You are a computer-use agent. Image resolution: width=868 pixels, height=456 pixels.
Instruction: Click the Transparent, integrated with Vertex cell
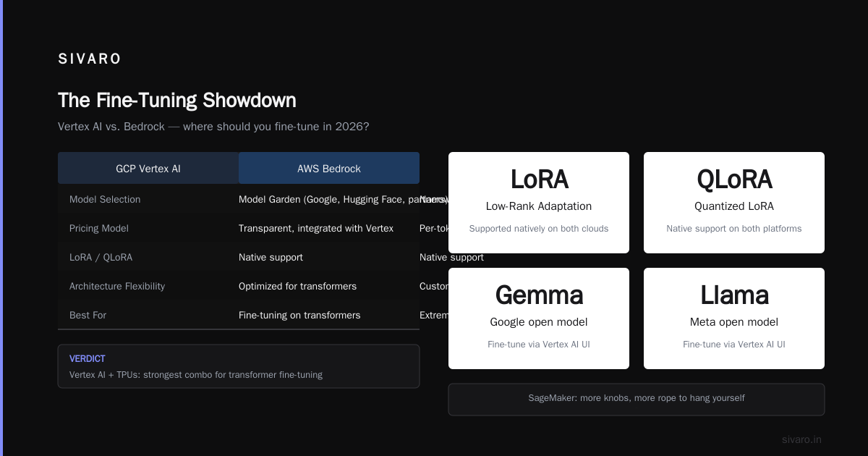[x=316, y=228]
